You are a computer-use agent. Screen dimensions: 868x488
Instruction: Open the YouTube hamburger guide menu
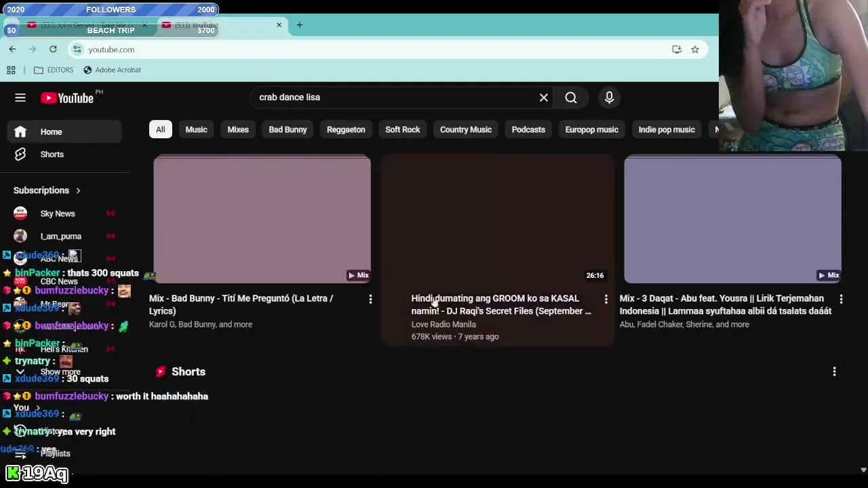[x=20, y=98]
